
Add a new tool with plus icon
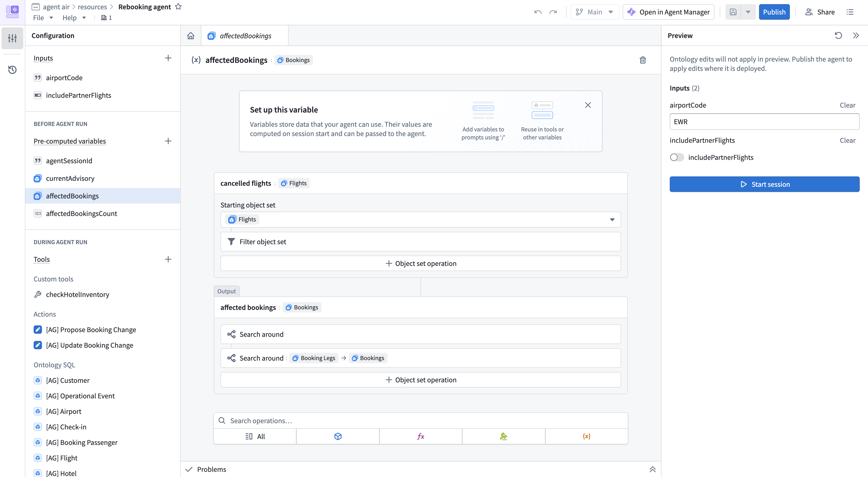(168, 259)
